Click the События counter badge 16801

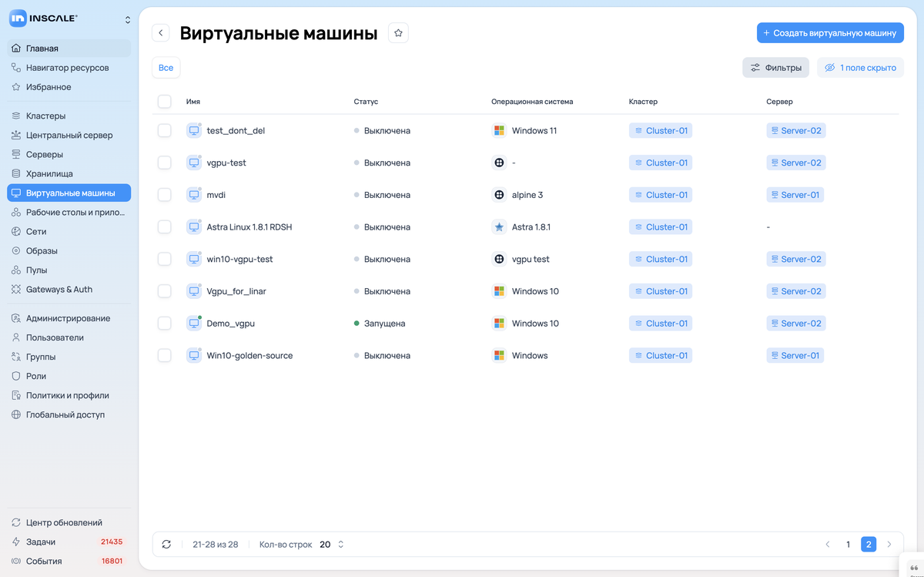112,562
